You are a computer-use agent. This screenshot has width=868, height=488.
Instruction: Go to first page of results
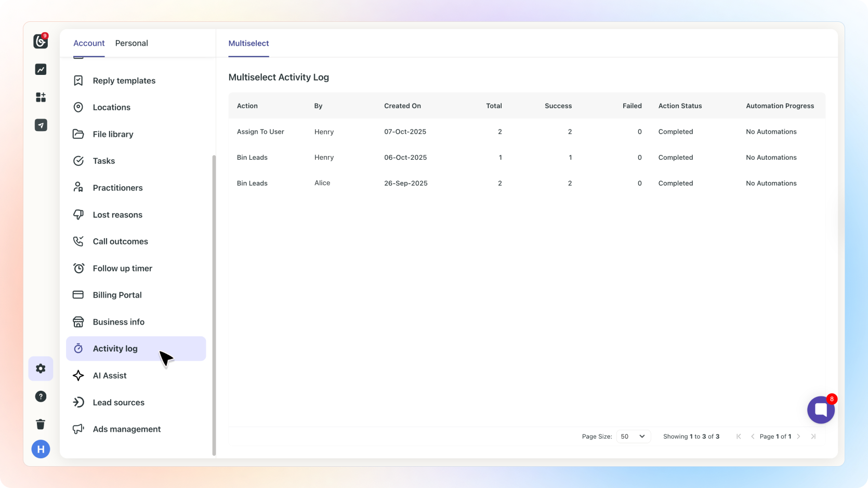[739, 436]
